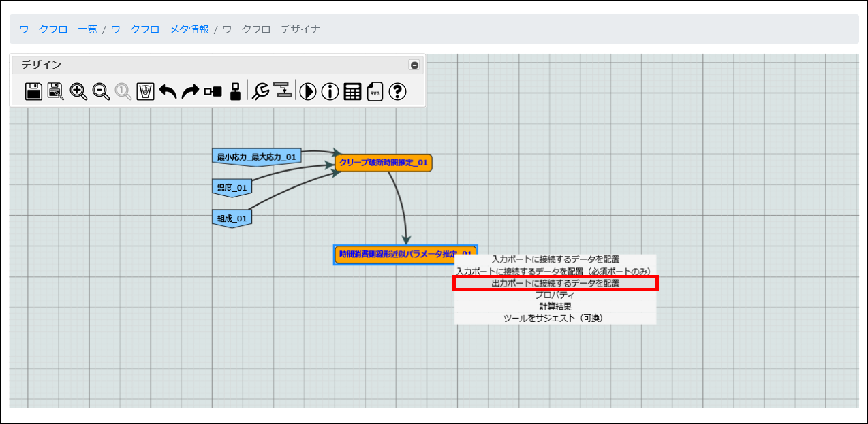Screen dimensions: 868x424
Task: Open the calculator table icon
Action: (352, 91)
